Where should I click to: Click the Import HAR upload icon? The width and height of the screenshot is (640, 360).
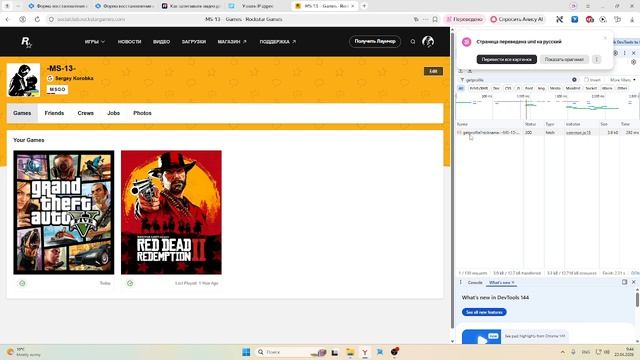pyautogui.click(x=461, y=71)
